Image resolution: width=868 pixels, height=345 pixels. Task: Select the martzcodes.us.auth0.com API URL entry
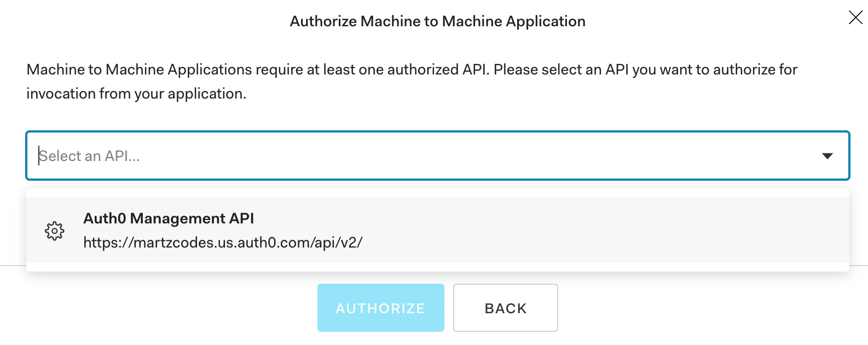223,242
